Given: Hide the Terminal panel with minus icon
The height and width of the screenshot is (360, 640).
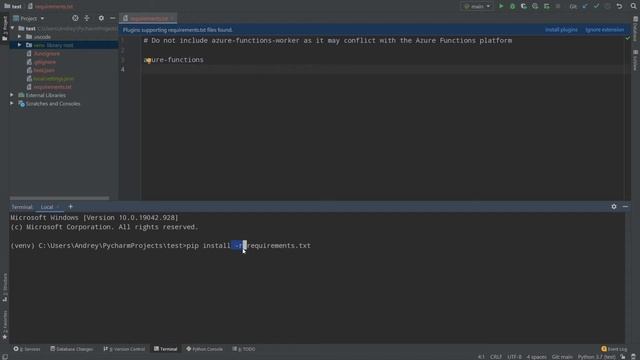Looking at the screenshot, I should click(x=625, y=207).
